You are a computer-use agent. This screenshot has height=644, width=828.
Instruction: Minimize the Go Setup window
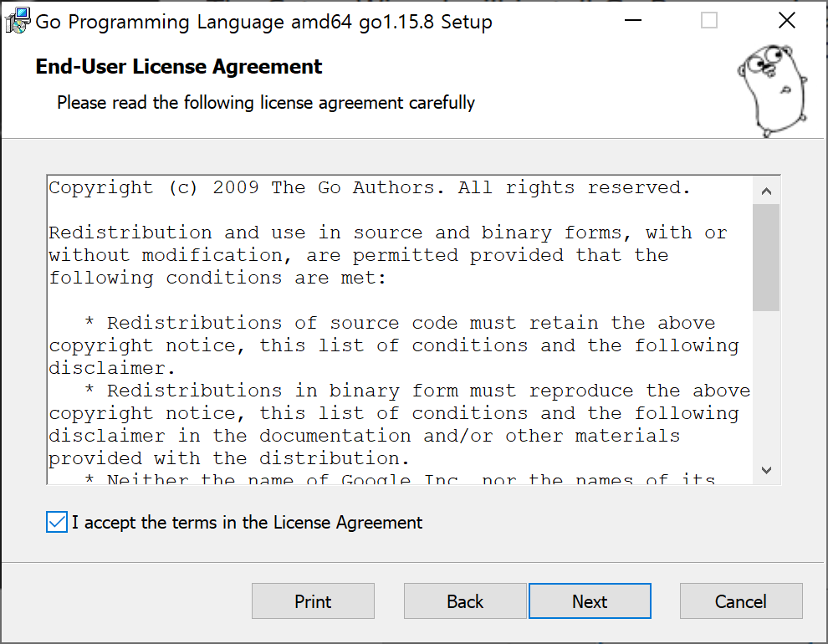coord(632,21)
